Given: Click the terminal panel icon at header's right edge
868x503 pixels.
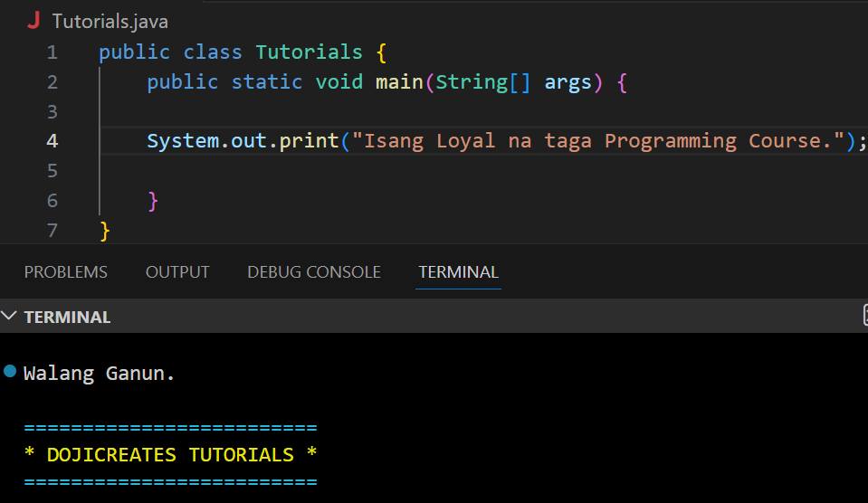Looking at the screenshot, I should (x=864, y=314).
